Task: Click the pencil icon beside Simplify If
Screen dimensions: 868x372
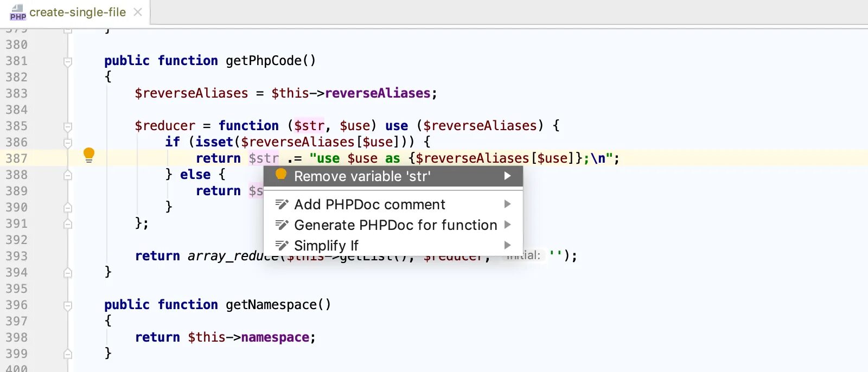Action: 282,246
